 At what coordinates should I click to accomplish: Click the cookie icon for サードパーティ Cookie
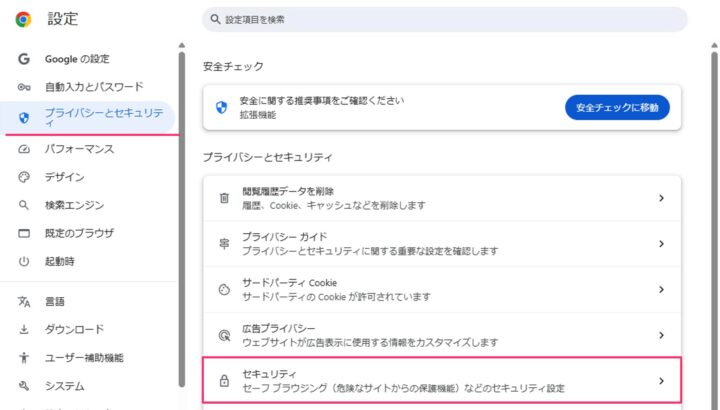[224, 289]
